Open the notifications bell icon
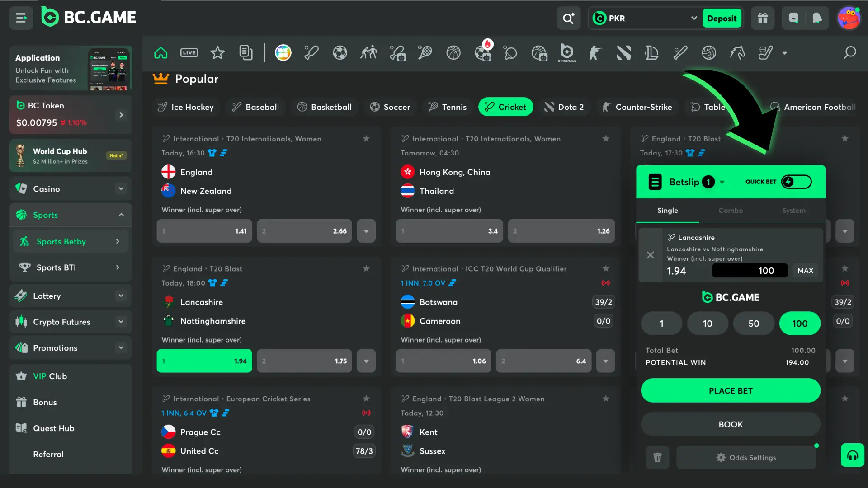The width and height of the screenshot is (868, 488). pos(817,19)
